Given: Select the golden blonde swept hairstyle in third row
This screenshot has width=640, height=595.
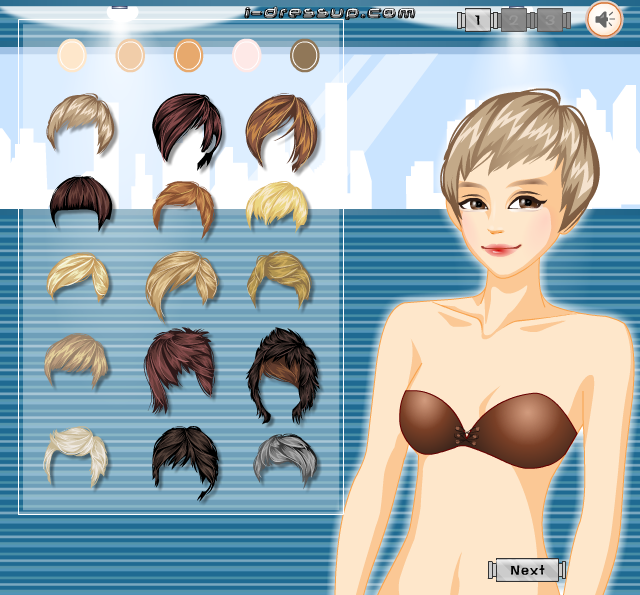Looking at the screenshot, I should pyautogui.click(x=78, y=276).
